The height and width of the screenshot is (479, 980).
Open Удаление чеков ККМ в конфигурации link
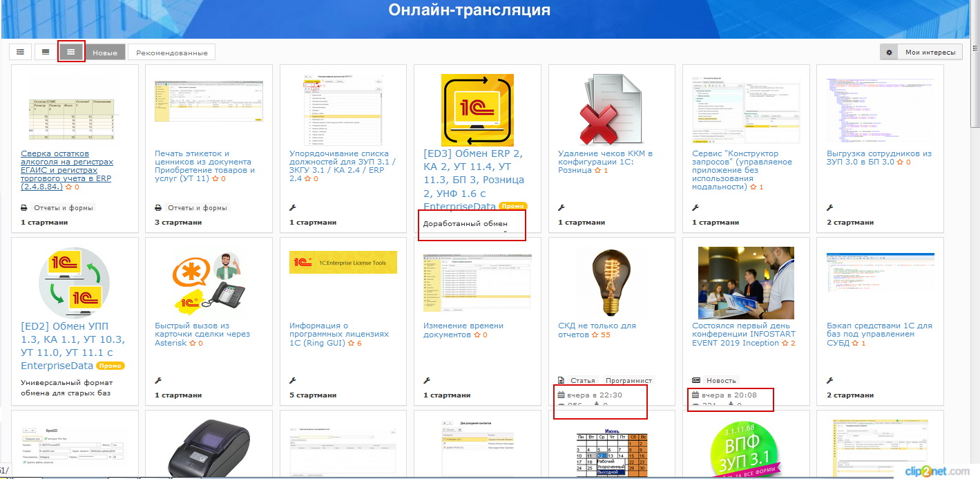coord(606,162)
